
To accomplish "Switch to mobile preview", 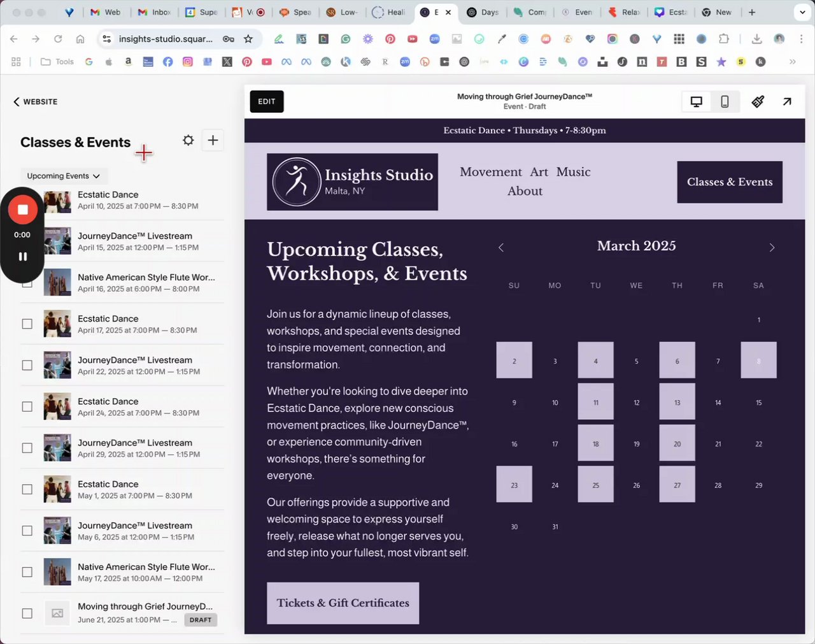I will (725, 102).
